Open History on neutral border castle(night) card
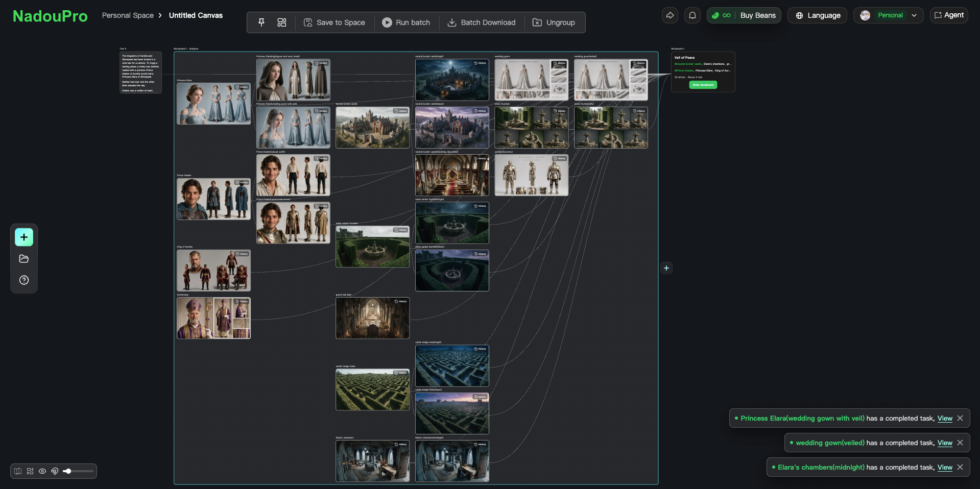This screenshot has height=489, width=980. tap(481, 63)
